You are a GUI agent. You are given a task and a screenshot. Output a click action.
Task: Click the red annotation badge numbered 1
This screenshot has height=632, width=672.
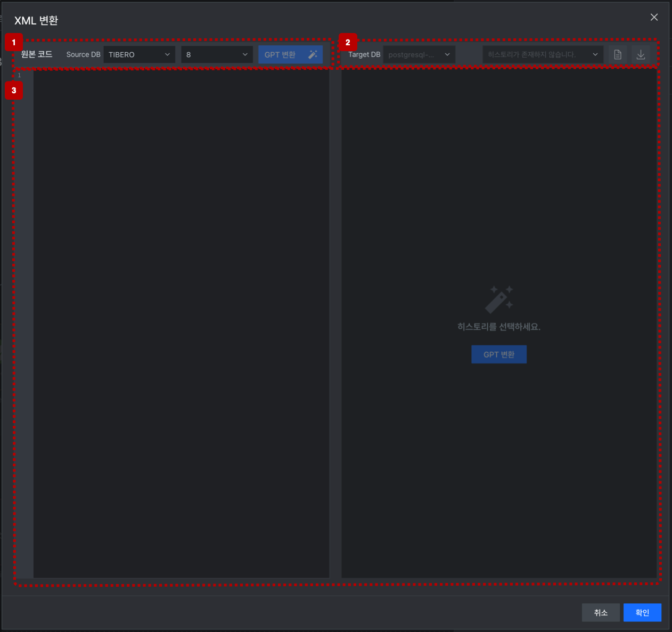point(14,42)
